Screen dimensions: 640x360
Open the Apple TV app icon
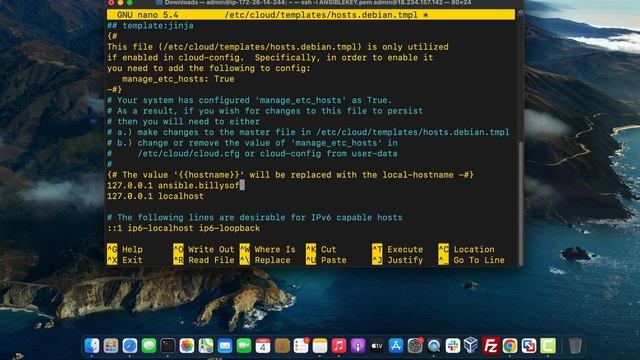[x=377, y=346]
